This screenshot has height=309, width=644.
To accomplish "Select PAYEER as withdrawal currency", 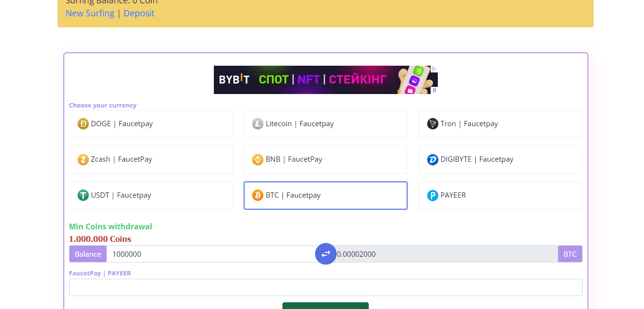I will pos(500,195).
